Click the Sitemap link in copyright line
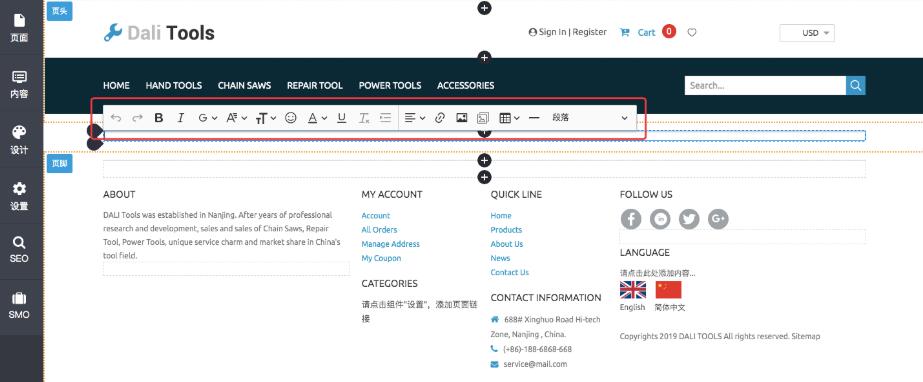The image size is (923, 382). click(805, 336)
